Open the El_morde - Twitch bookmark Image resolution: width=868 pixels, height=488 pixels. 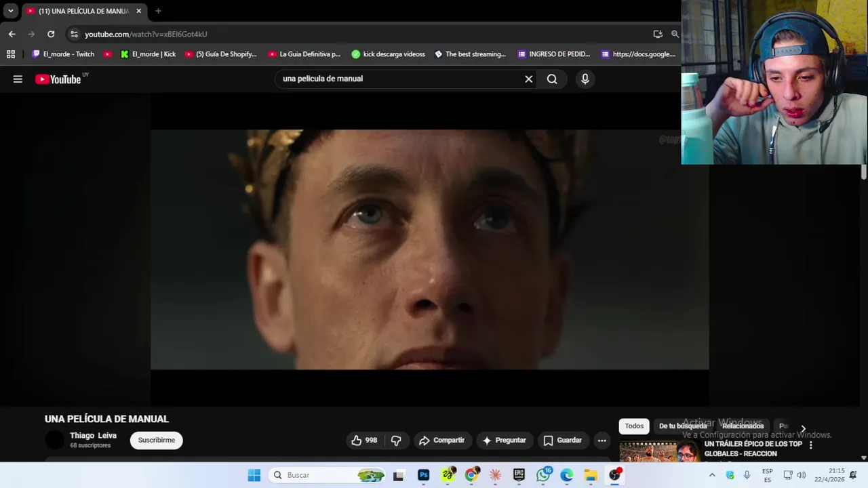click(x=63, y=54)
